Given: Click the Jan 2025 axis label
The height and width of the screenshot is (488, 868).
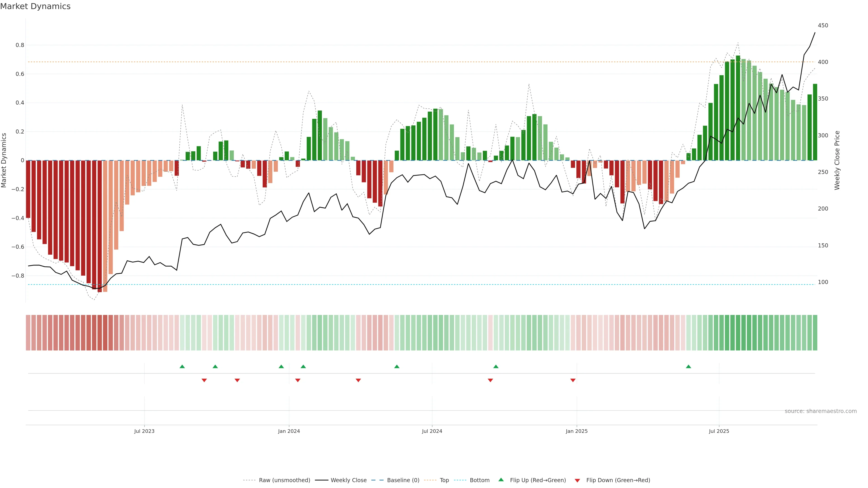Looking at the screenshot, I should [577, 431].
